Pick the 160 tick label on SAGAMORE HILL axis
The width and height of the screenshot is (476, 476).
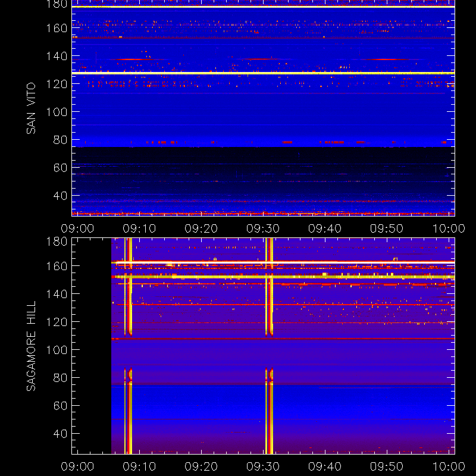point(57,266)
